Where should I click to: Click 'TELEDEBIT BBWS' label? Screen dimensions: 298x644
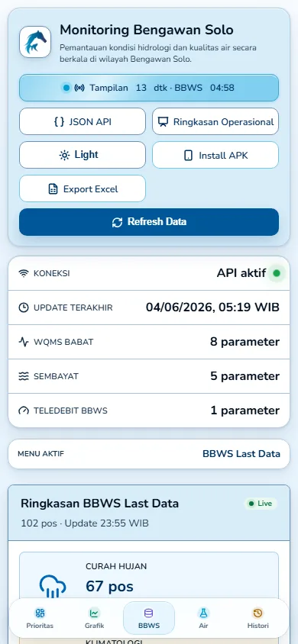(x=71, y=411)
